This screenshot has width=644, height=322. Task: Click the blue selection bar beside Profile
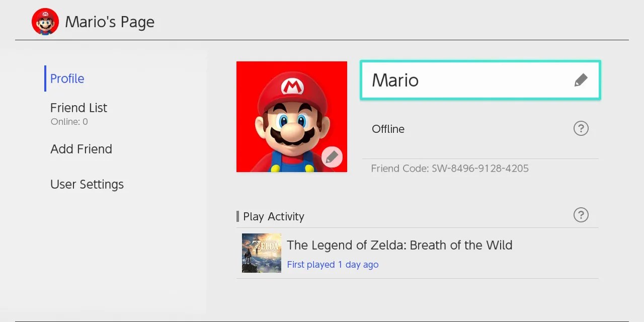pyautogui.click(x=45, y=78)
